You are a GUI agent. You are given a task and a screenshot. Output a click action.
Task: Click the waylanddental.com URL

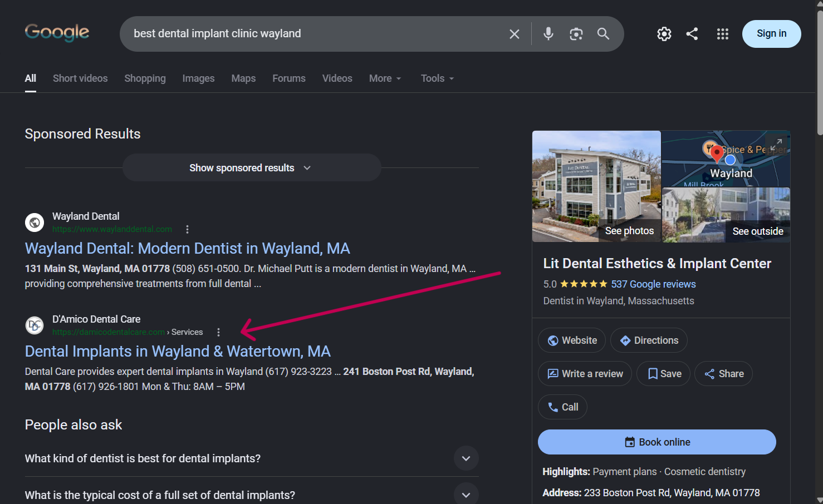[112, 229]
